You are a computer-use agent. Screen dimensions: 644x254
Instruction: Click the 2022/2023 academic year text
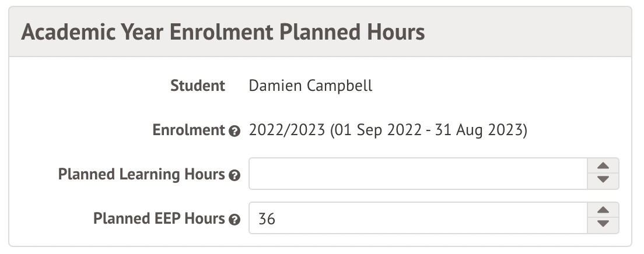(286, 130)
